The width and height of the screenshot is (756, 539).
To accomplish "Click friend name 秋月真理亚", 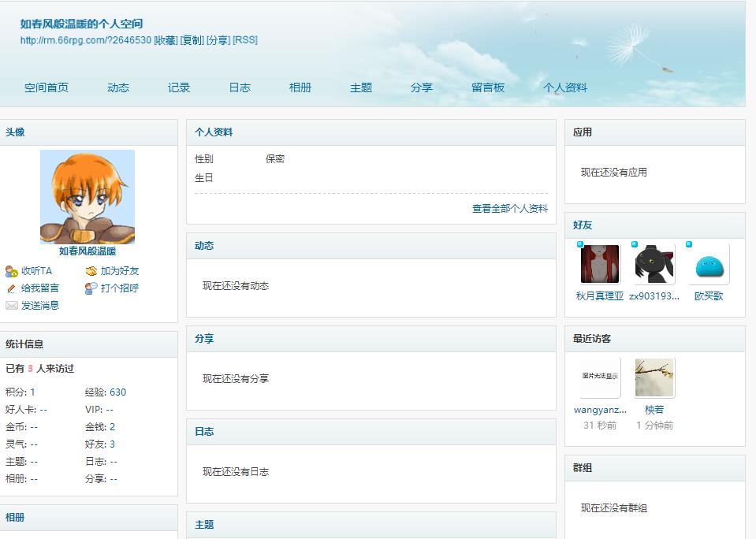I will click(600, 296).
